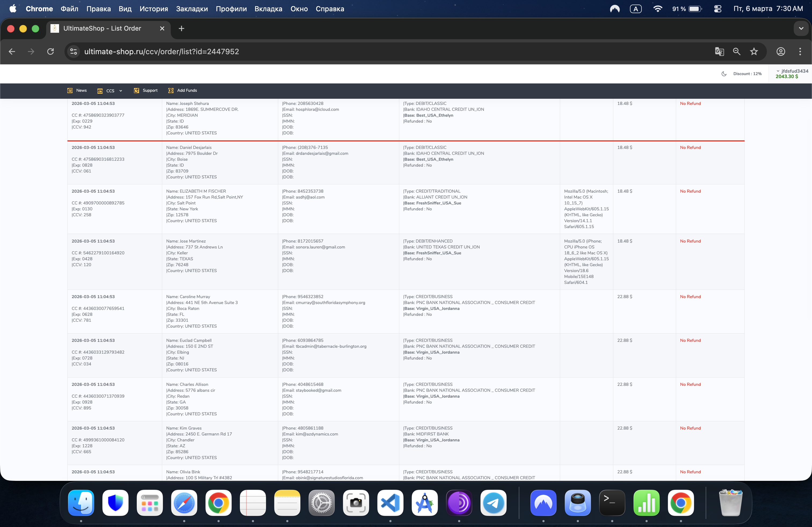
Task: Open Terminal from the dock
Action: (612, 503)
